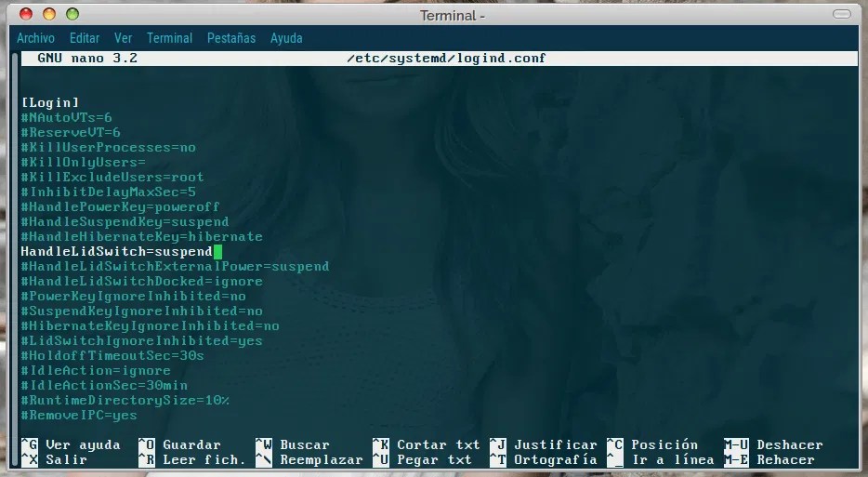Open the Terminal menu

tap(169, 38)
